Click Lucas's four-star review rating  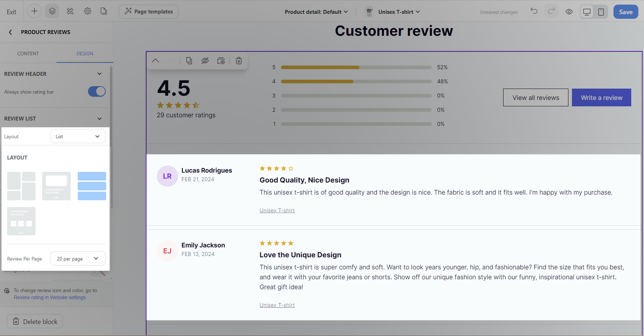tap(277, 168)
